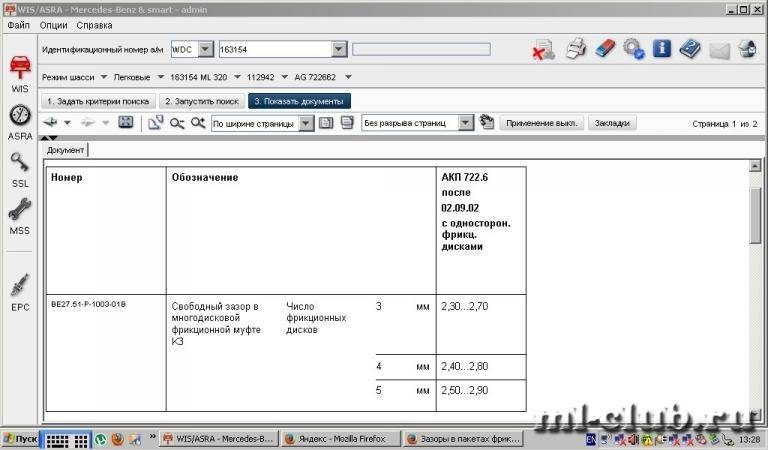Click the EN language indicator in tray
Viewport: 768px width, 450px height.
pyautogui.click(x=591, y=439)
